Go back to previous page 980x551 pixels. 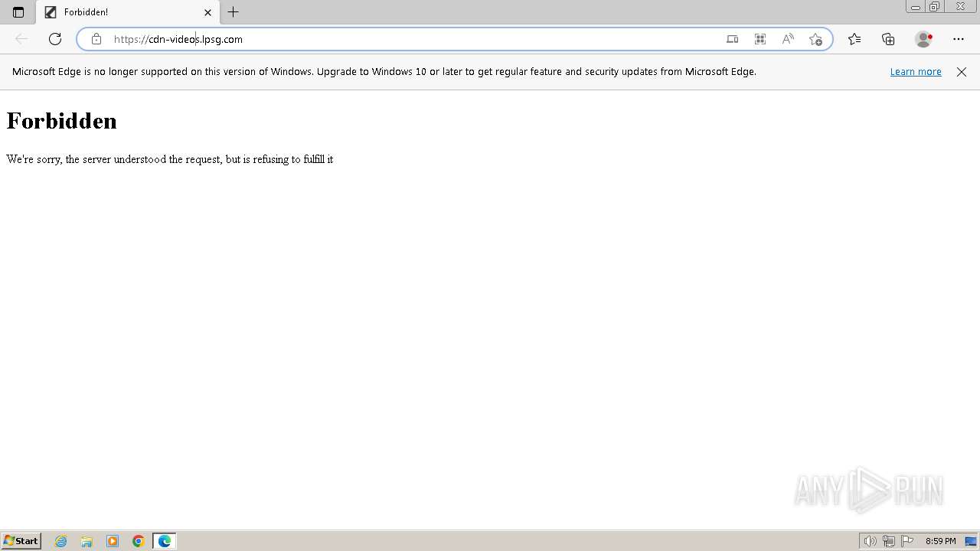(x=21, y=39)
